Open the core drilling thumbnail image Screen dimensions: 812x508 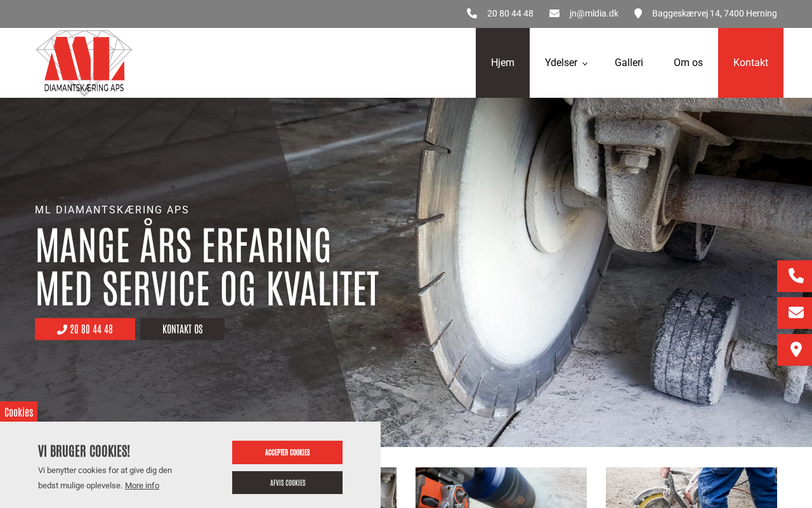[501, 488]
